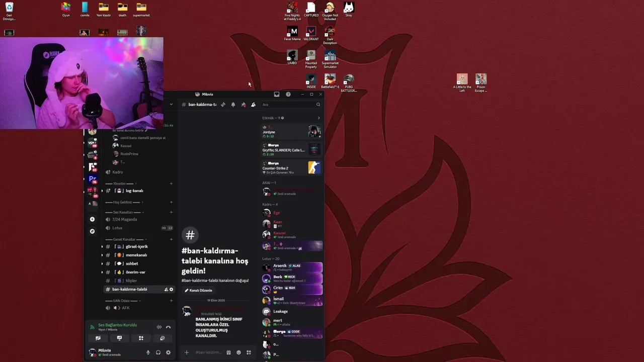Select member İsmail in list
This screenshot has width=644, height=362.
(x=292, y=301)
